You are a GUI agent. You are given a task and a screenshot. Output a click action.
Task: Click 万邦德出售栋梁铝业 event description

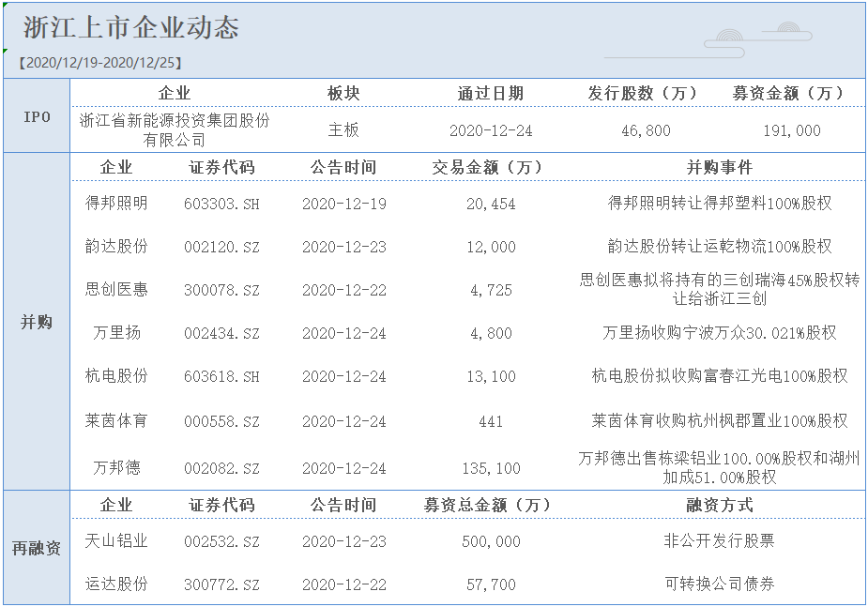(720, 467)
